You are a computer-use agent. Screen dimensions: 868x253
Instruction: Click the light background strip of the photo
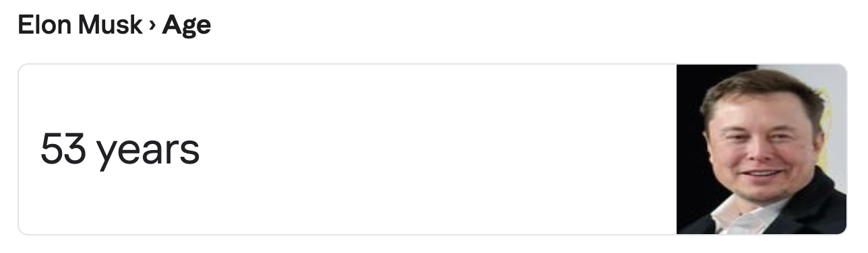click(834, 121)
